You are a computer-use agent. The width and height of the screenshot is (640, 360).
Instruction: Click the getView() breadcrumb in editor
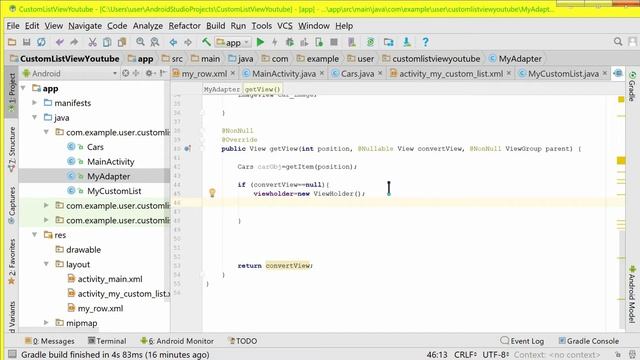[262, 89]
